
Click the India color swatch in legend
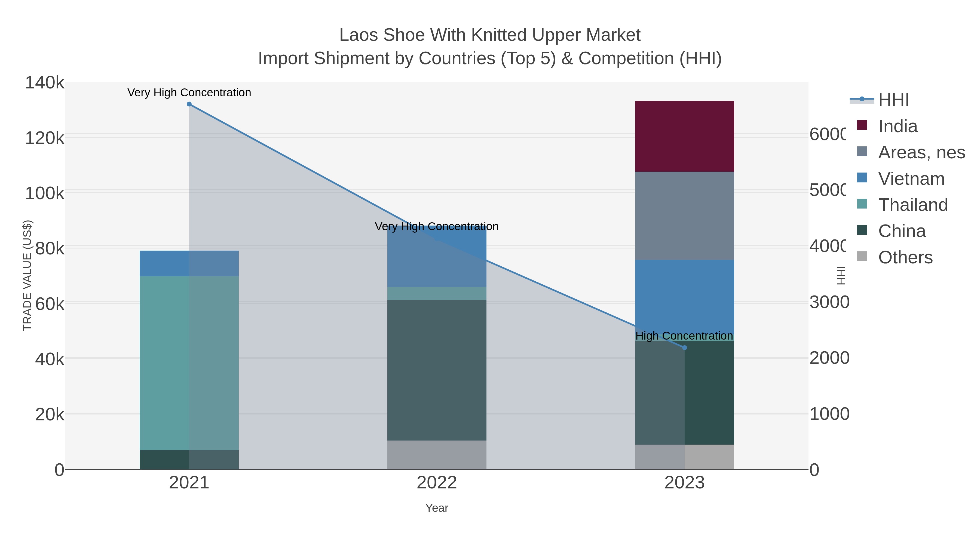(862, 125)
